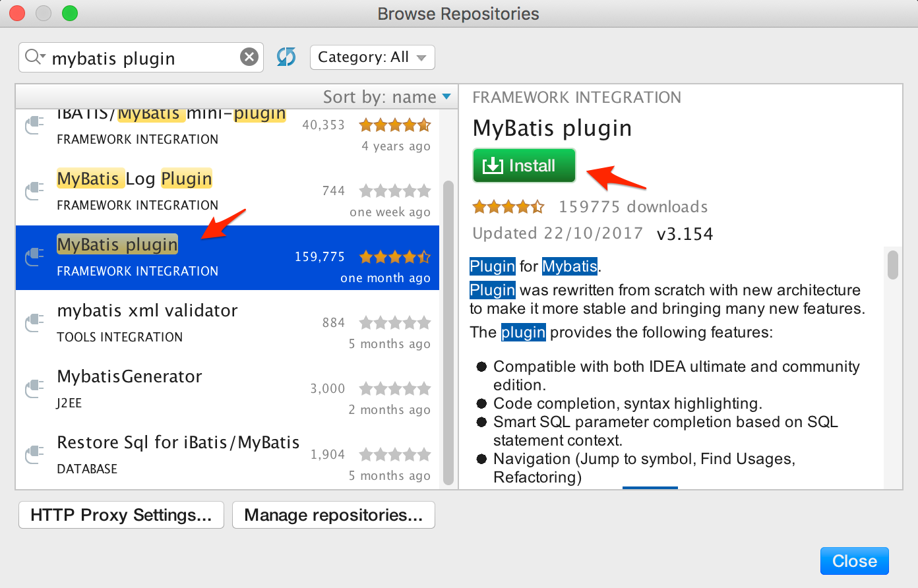Click the 744 downloads count
The height and width of the screenshot is (588, 918).
point(334,191)
